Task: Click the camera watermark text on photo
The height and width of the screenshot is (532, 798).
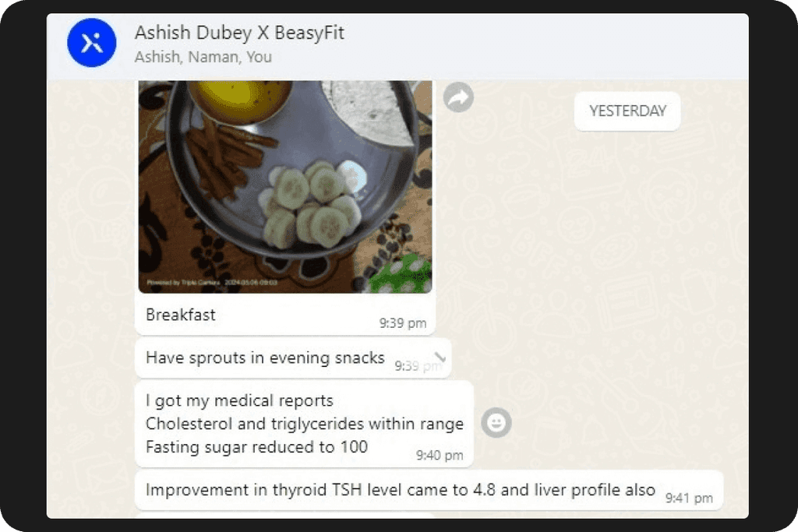Action: 212,282
